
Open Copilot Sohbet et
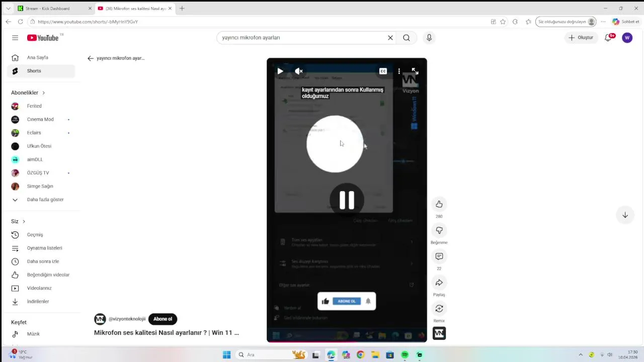coord(626,22)
